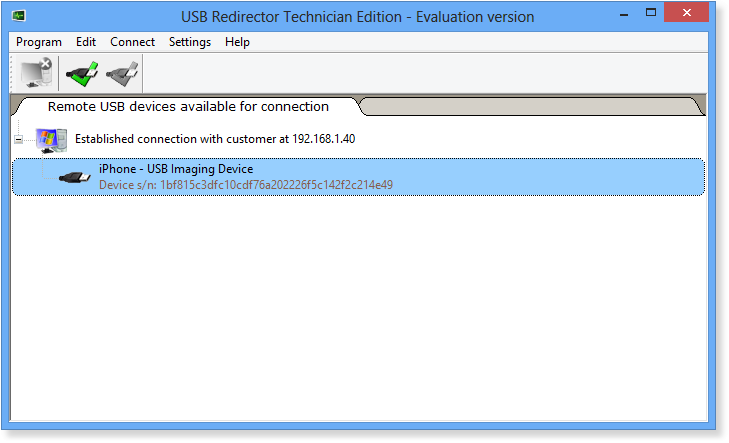Click the application icon in the title bar
The height and width of the screenshot is (443, 729).
pyautogui.click(x=19, y=16)
